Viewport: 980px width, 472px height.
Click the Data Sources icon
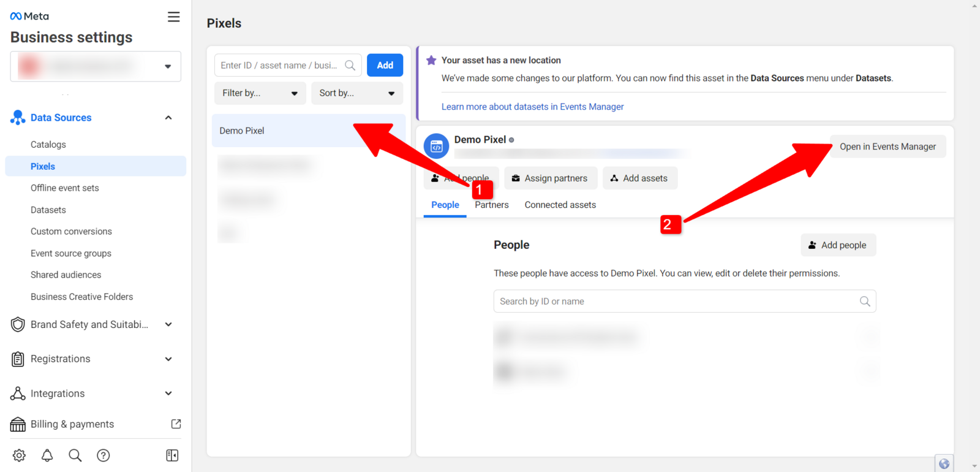(x=18, y=118)
